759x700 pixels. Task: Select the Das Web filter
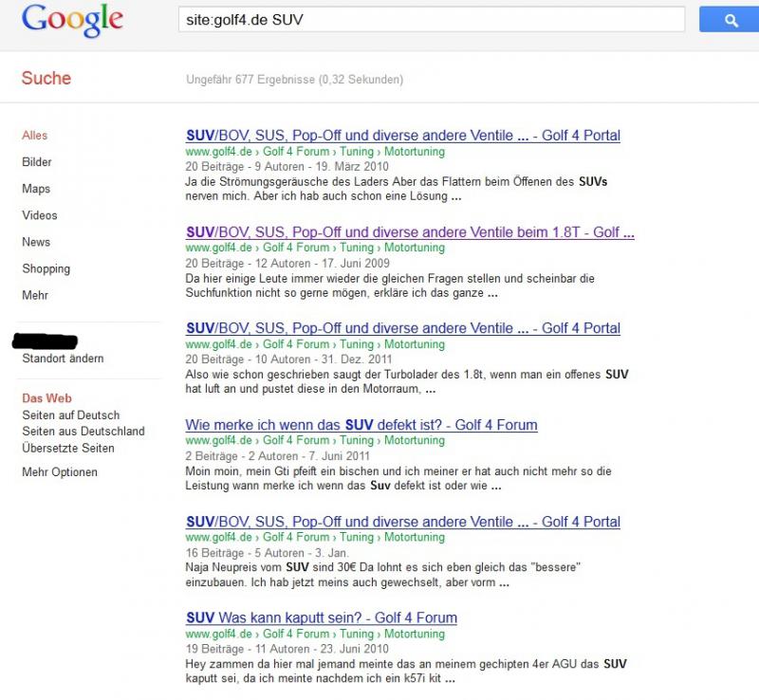(x=46, y=398)
